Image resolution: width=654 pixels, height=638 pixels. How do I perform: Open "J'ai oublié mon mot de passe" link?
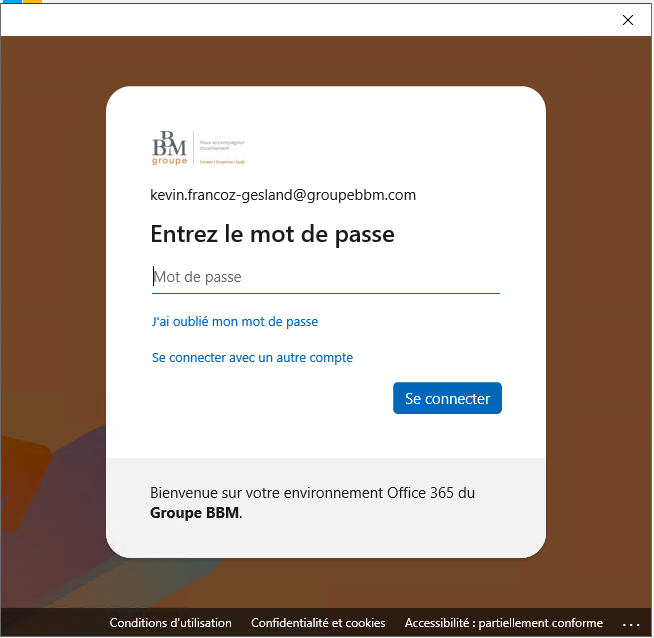[x=234, y=322]
